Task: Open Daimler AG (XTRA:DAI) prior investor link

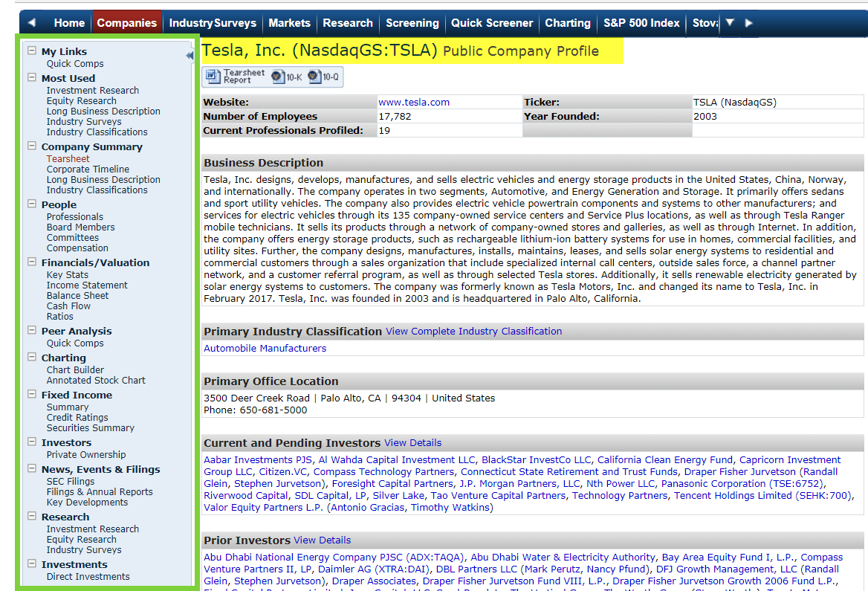Action: pyautogui.click(x=375, y=569)
